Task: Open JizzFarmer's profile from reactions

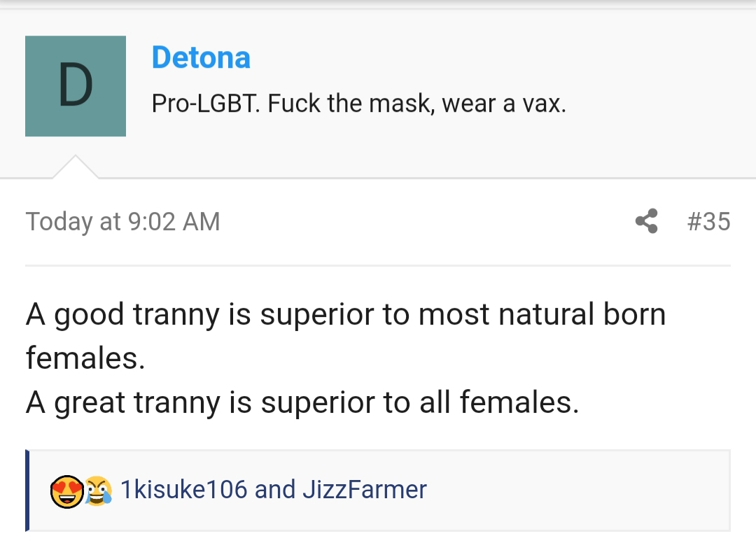Action: [364, 490]
